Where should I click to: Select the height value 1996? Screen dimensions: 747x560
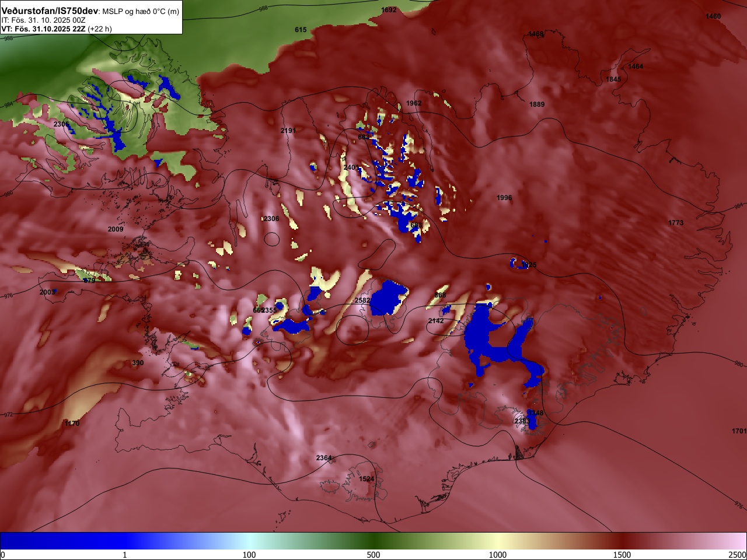point(504,198)
